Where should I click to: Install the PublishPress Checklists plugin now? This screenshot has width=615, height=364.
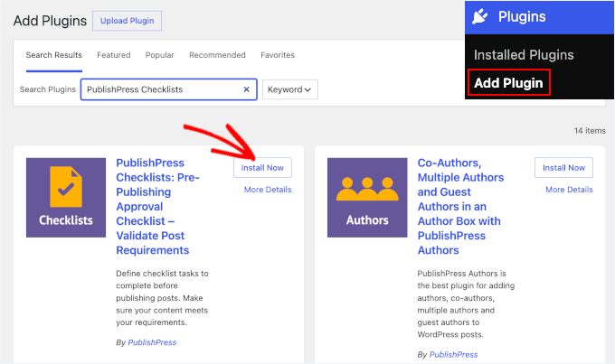[x=262, y=168]
